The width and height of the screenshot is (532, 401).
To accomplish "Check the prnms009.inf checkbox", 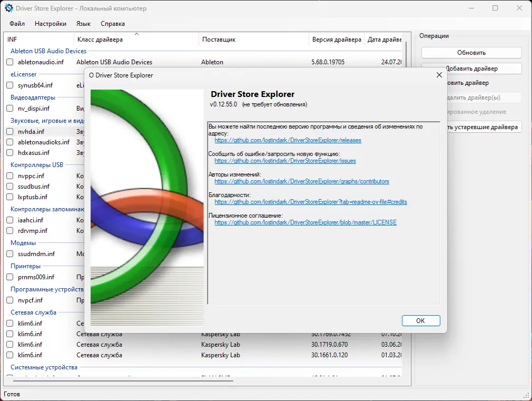I will [10, 277].
